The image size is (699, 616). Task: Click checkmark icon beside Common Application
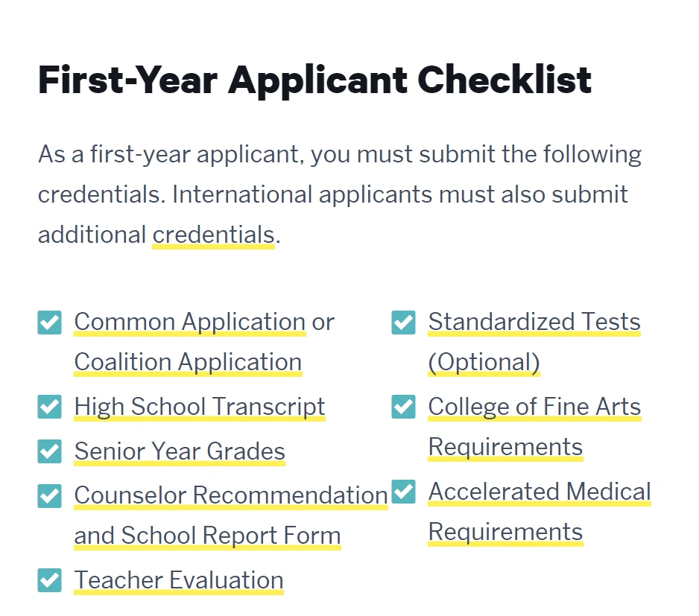(x=50, y=323)
